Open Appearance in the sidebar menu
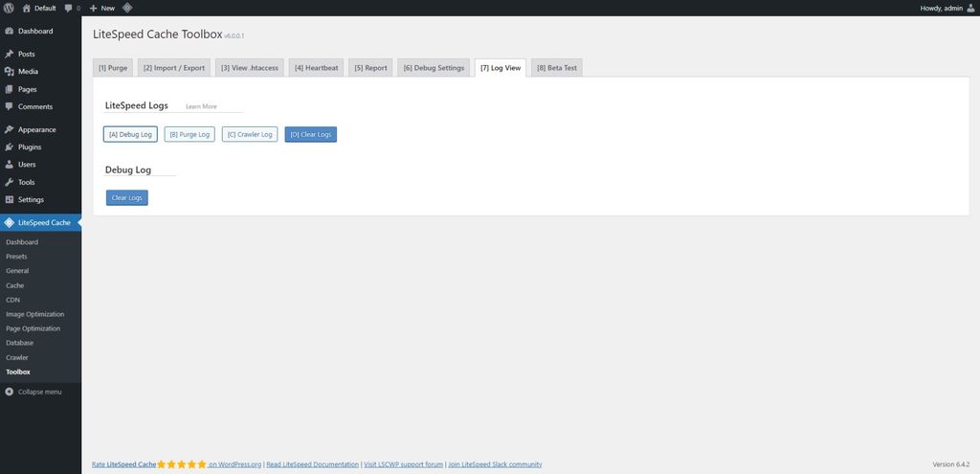 [37, 130]
